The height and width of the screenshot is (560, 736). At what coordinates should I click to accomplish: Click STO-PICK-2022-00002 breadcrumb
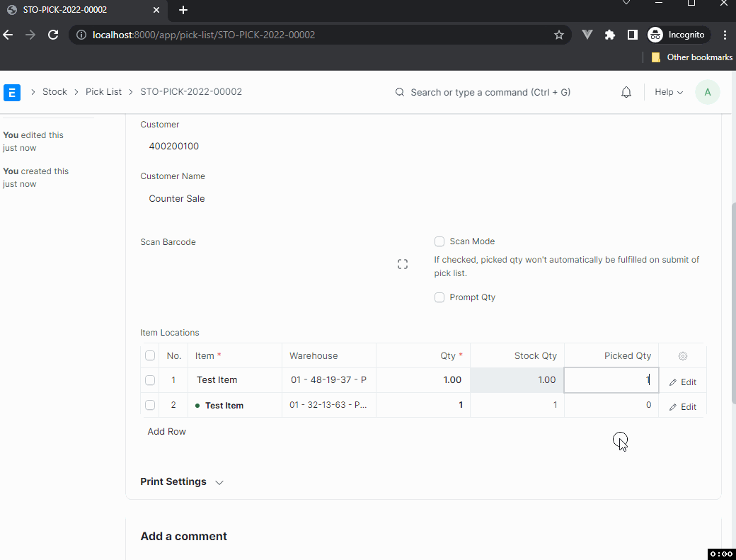point(191,91)
